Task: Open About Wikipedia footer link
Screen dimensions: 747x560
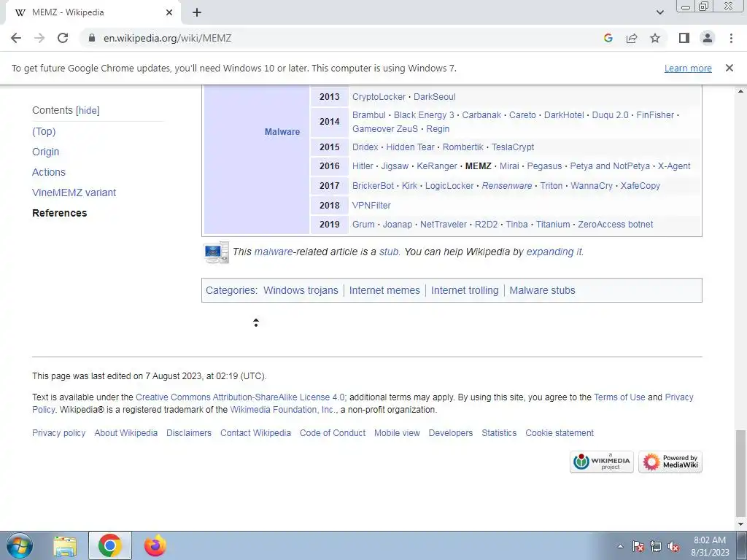Action: [125, 433]
